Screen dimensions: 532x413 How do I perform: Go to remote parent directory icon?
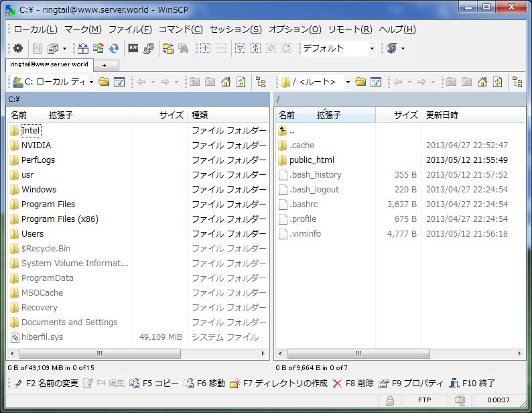[x=451, y=82]
